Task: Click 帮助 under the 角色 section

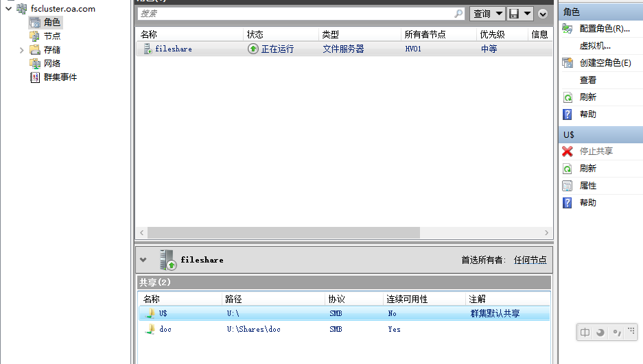Action: point(587,114)
